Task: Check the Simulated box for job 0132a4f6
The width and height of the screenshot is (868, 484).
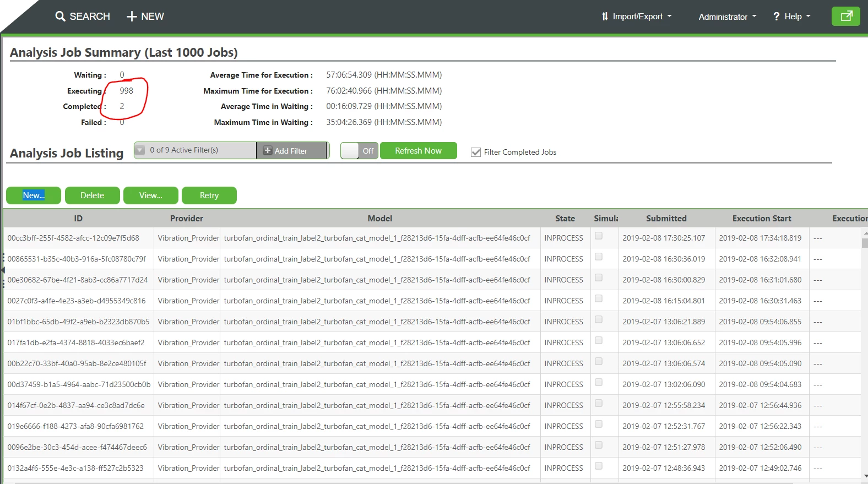Action: [x=599, y=466]
